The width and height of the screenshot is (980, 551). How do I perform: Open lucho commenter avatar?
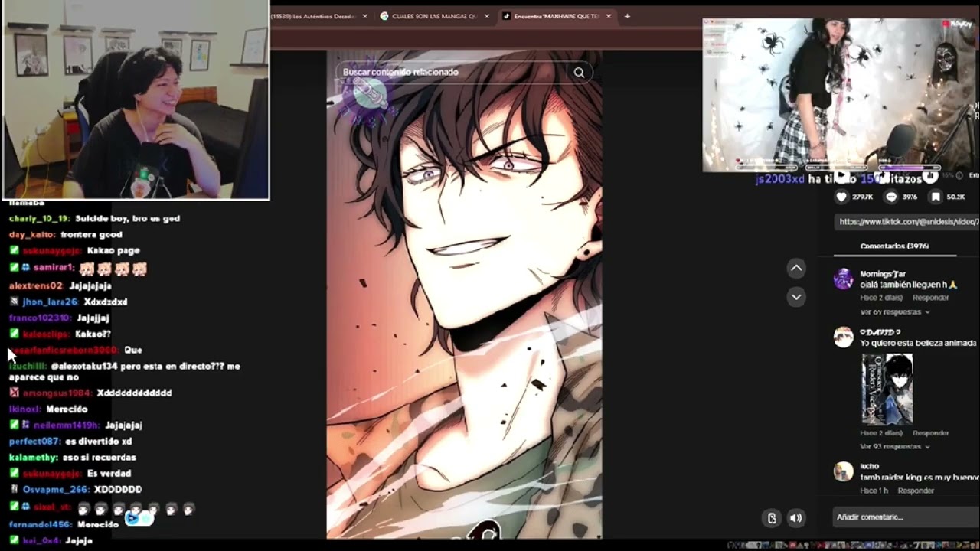coord(843,471)
